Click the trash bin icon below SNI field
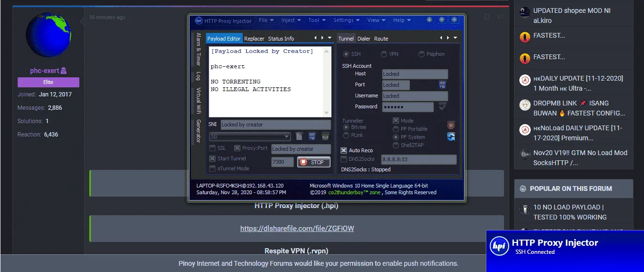644x272 pixels. click(x=325, y=136)
